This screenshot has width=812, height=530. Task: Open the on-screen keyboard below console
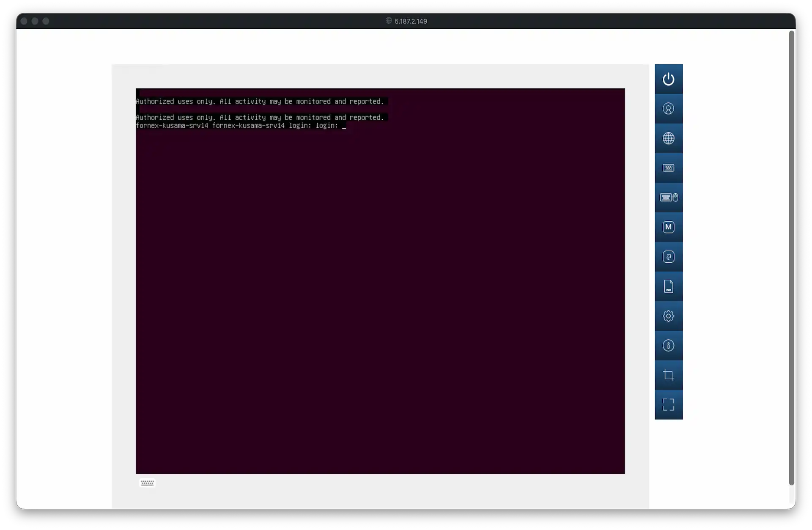[147, 483]
